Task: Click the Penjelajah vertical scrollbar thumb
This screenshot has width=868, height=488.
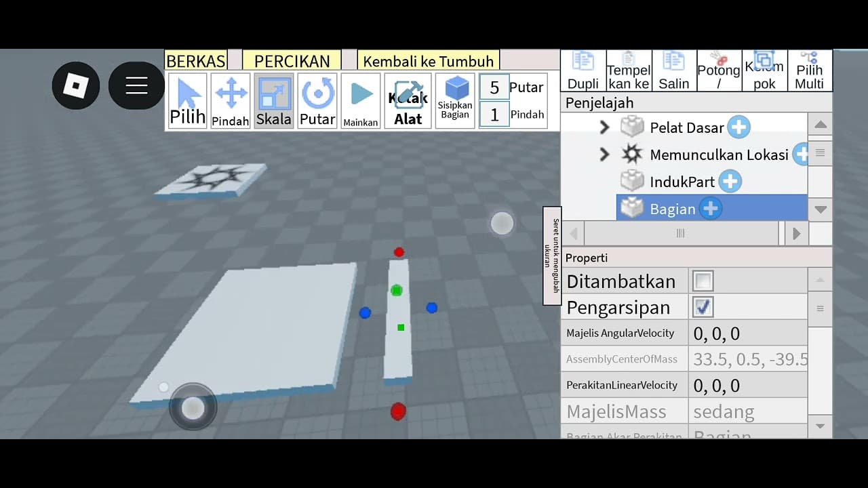Action: 821,152
